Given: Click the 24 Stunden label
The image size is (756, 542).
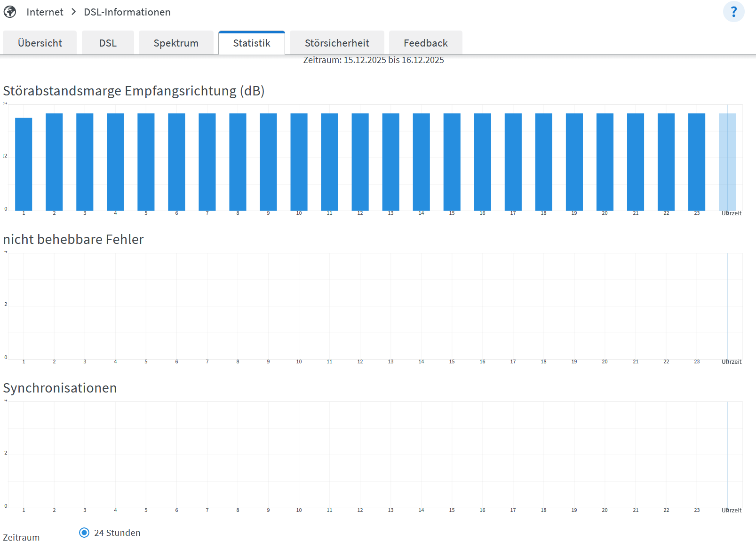Looking at the screenshot, I should click(x=117, y=533).
